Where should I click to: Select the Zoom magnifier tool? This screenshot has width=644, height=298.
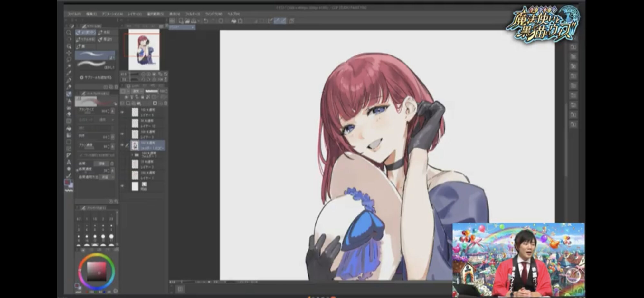[x=69, y=33]
